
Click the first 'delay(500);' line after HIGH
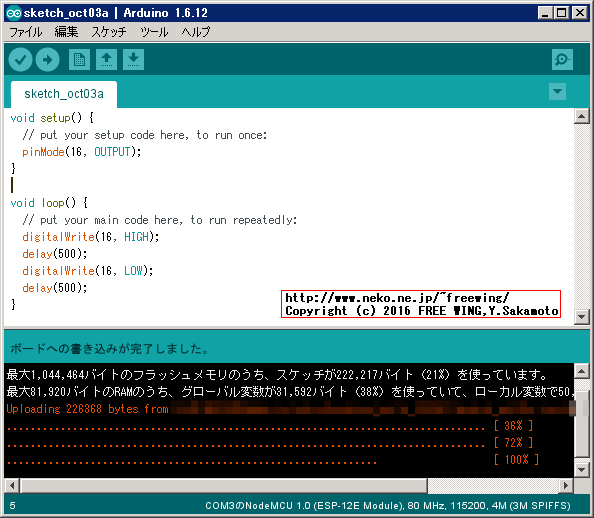click(x=55, y=254)
